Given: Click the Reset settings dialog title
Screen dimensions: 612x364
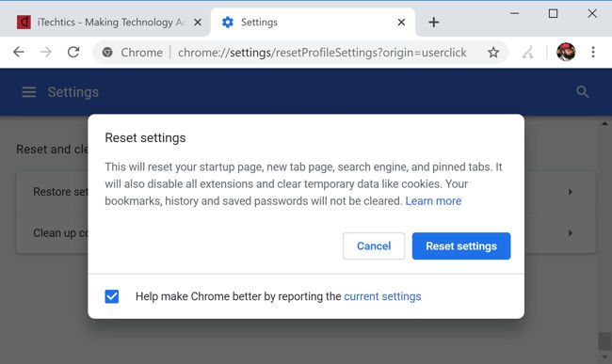Looking at the screenshot, I should pos(145,138).
